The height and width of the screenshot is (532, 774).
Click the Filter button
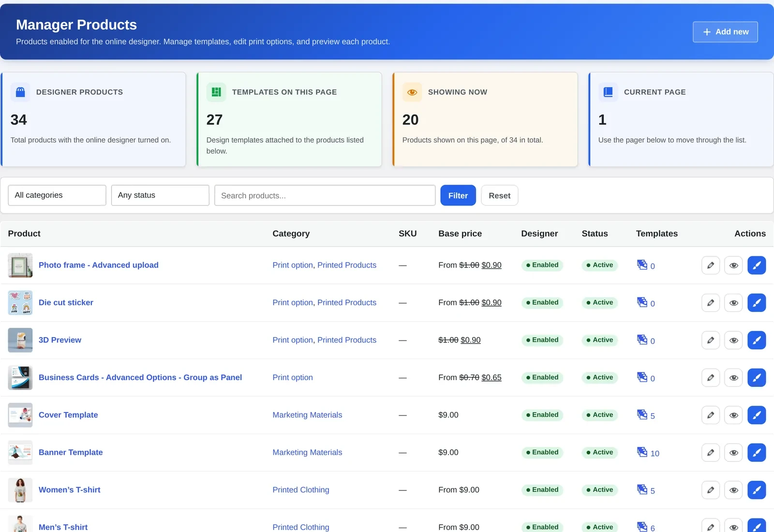pos(458,195)
